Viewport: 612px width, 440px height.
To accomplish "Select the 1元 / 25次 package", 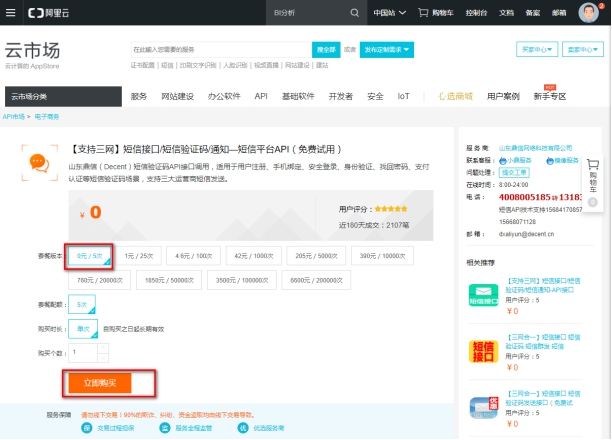I will point(139,256).
